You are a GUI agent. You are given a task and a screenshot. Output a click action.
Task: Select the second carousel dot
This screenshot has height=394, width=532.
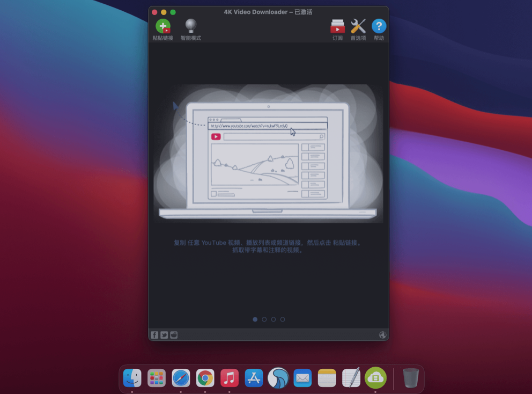264,319
